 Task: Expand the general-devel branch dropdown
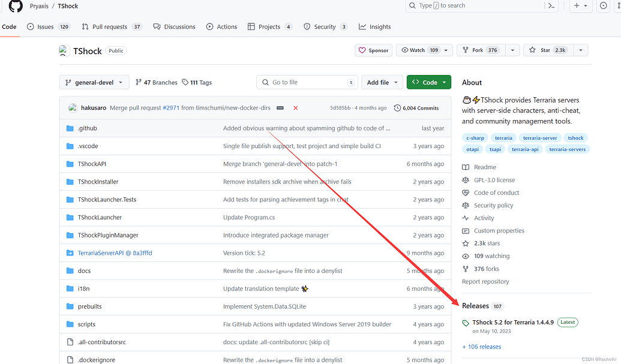(94, 83)
